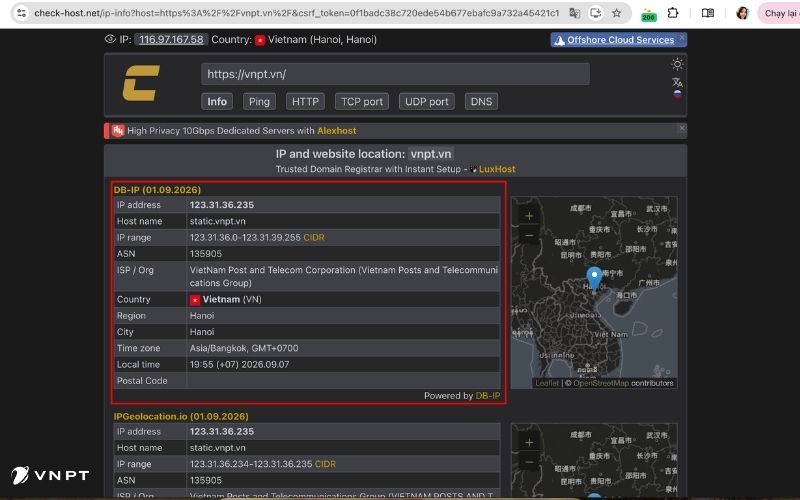The height and width of the screenshot is (500, 800).
Task: Select the 123.31.36.234-123.31.36.235 range text
Action: tap(251, 464)
